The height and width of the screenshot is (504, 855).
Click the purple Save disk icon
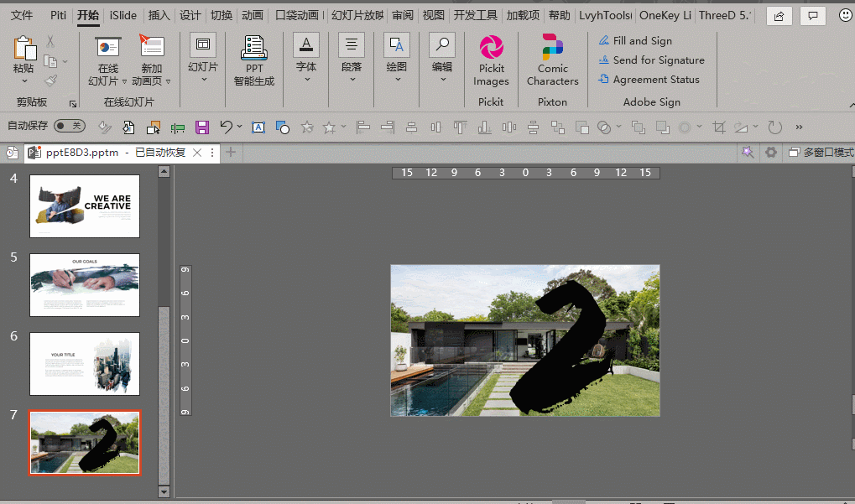coord(202,127)
